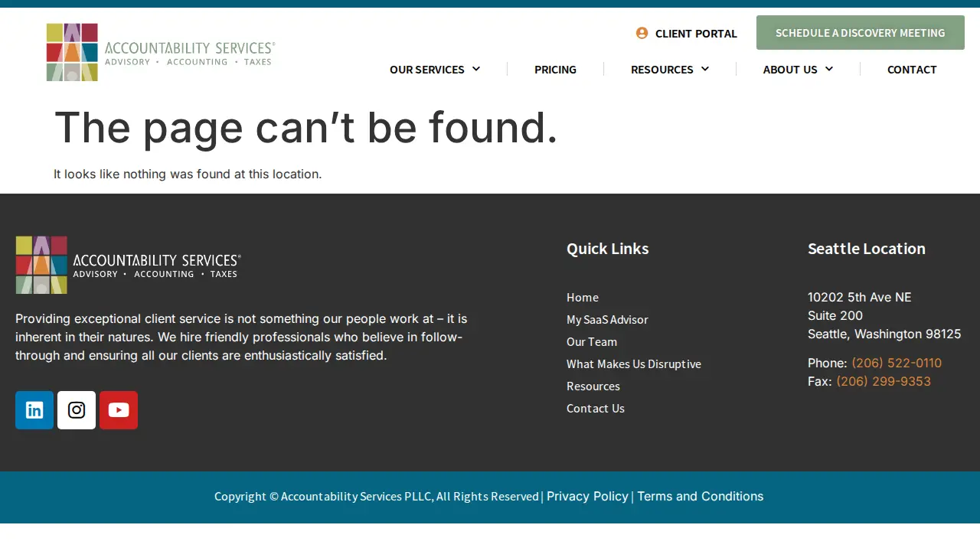Click Schedule a Discovery Meeting button

click(x=861, y=33)
